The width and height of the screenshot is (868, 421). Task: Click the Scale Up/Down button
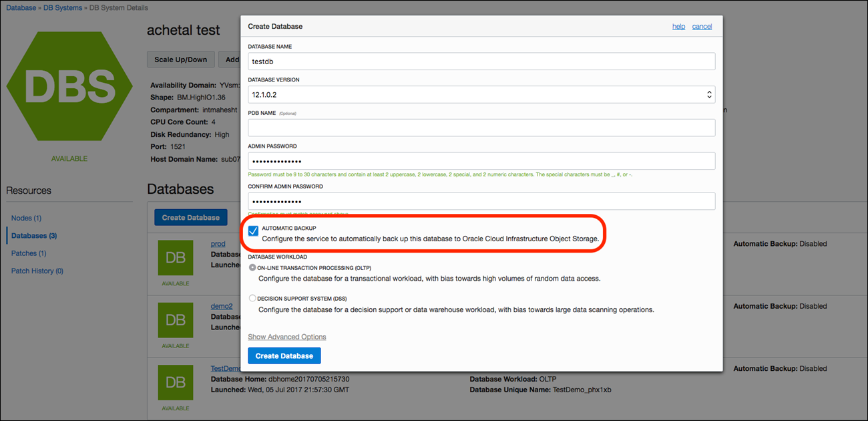180,59
